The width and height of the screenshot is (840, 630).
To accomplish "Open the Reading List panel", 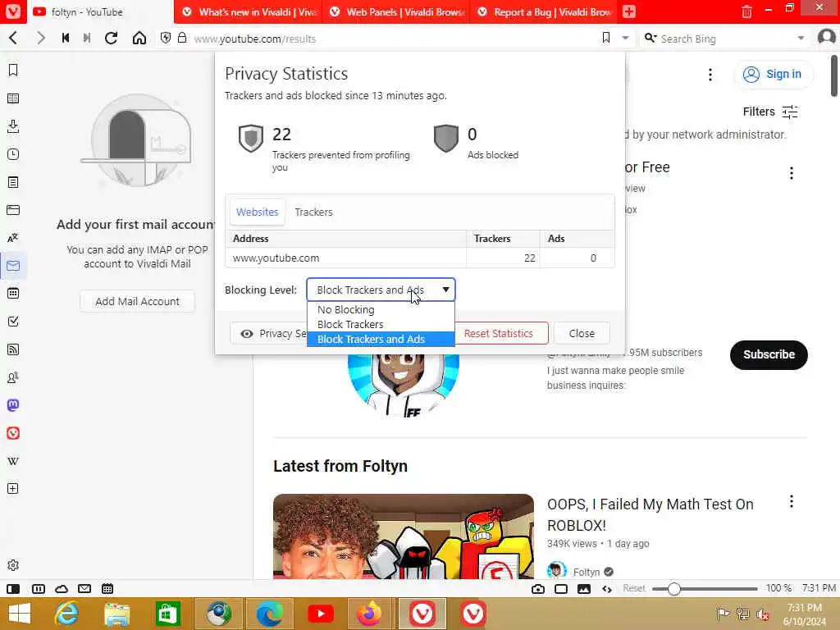I will [x=13, y=98].
